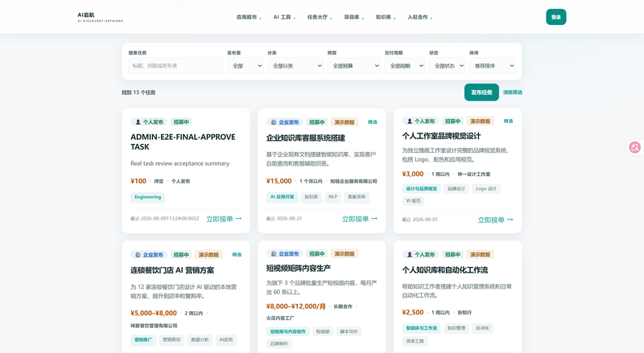Screen dimensions: 644x353
Task: Click the 找到 13 个任务 result count
Action: tap(138, 92)
